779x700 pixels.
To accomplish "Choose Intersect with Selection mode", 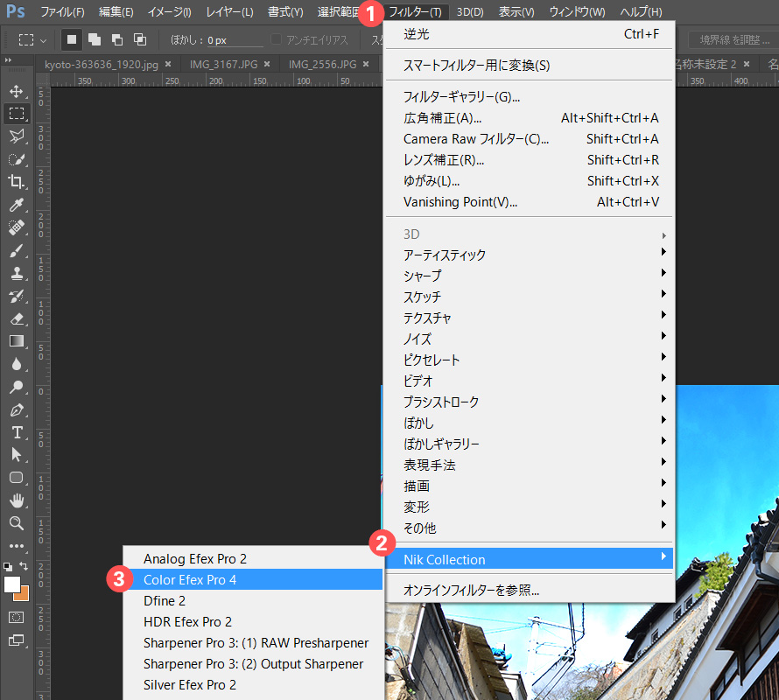I will [140, 39].
